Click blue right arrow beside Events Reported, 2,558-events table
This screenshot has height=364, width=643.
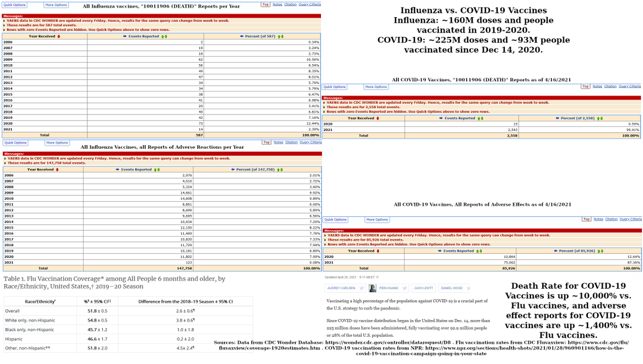(x=442, y=118)
